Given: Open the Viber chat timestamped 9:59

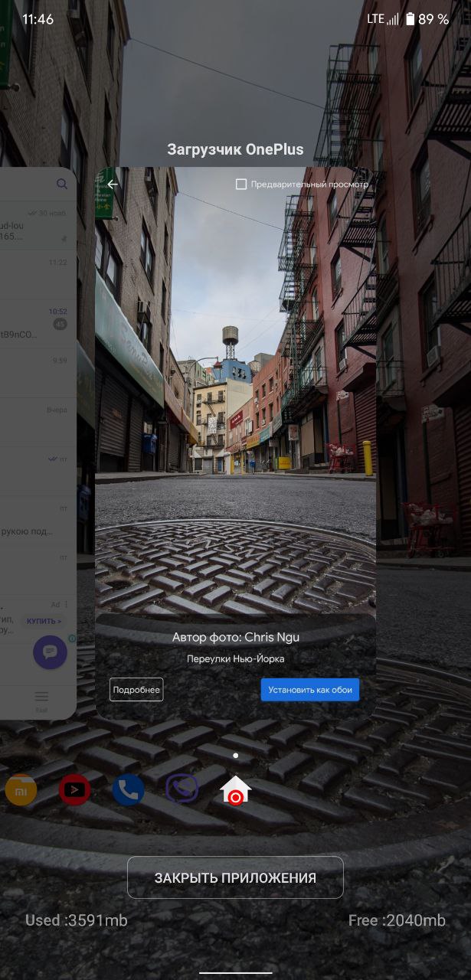Looking at the screenshot, I should pyautogui.click(x=38, y=371).
